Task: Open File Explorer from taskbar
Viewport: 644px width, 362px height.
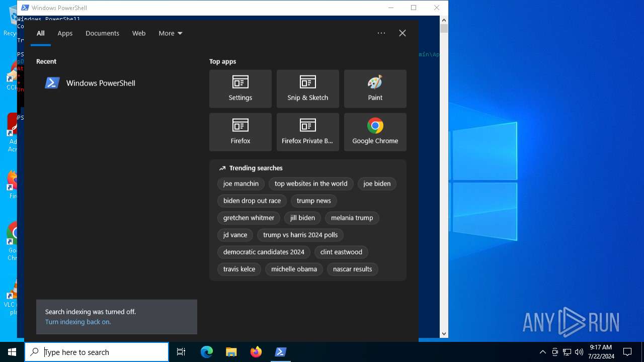Action: click(231, 352)
